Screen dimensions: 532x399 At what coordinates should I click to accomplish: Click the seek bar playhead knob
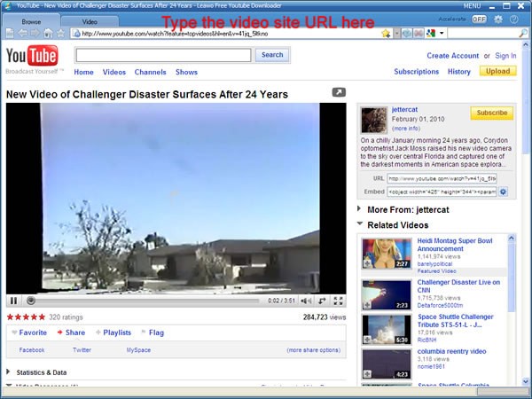tap(31, 301)
